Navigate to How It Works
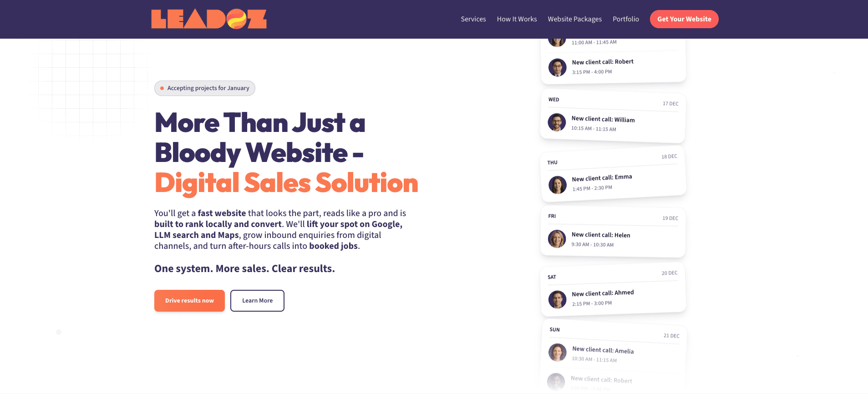This screenshot has width=868, height=394. pos(517,19)
